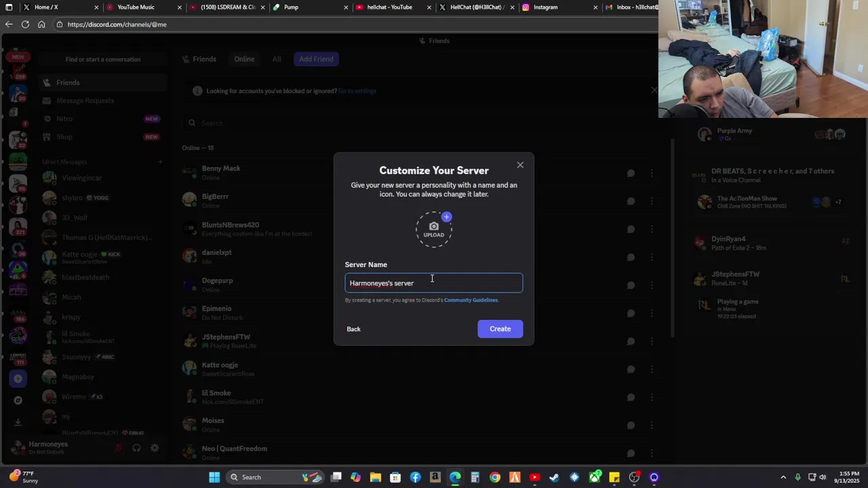Open Steam from taskbar
868x488 pixels.
[554, 477]
